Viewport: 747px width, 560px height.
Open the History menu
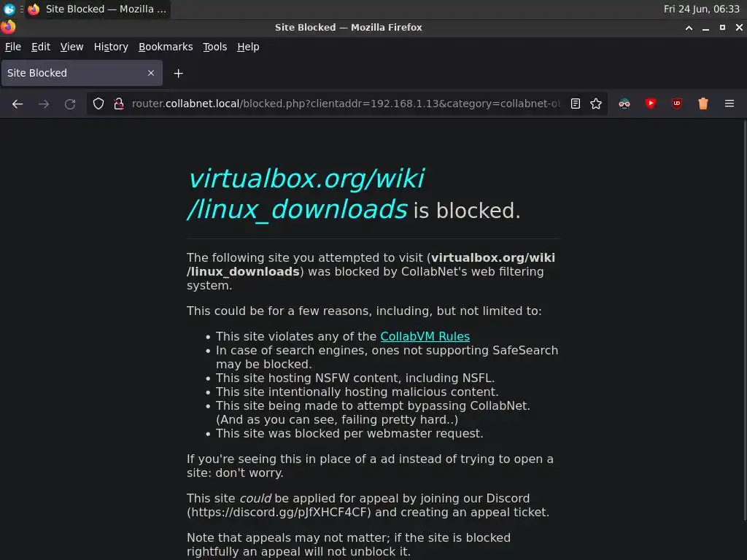[111, 47]
